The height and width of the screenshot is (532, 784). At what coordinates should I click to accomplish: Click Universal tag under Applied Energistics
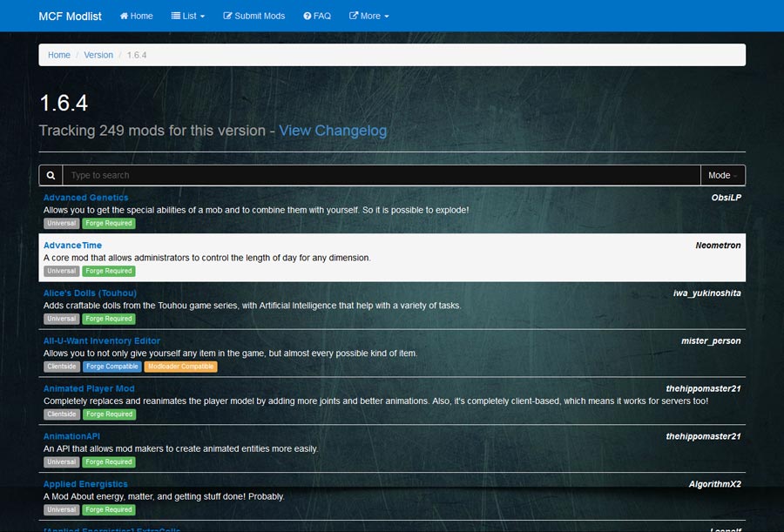coord(62,510)
